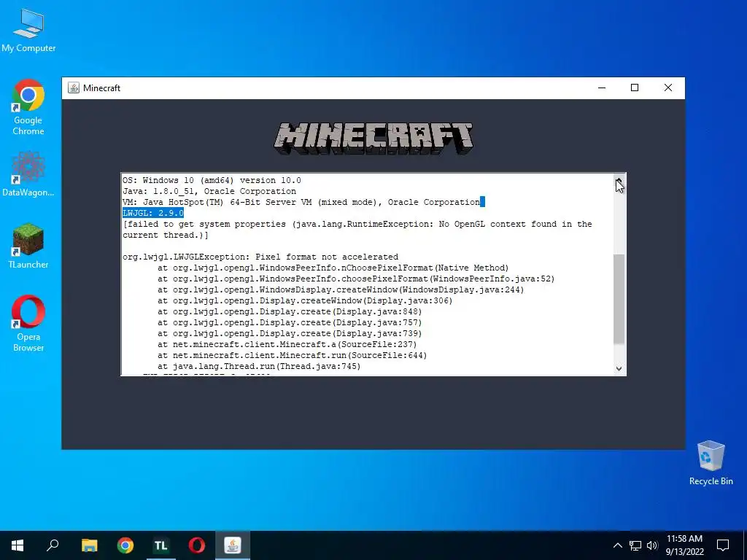The height and width of the screenshot is (560, 747).
Task: Click 'Java: 1.8.0_51, Oracle Corporation' line
Action: [209, 192]
